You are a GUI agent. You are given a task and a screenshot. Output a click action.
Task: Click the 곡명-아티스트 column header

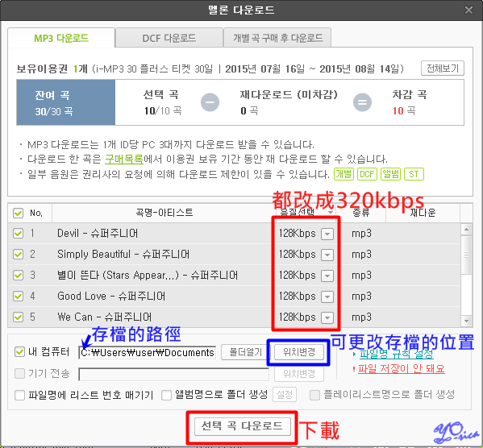click(164, 213)
